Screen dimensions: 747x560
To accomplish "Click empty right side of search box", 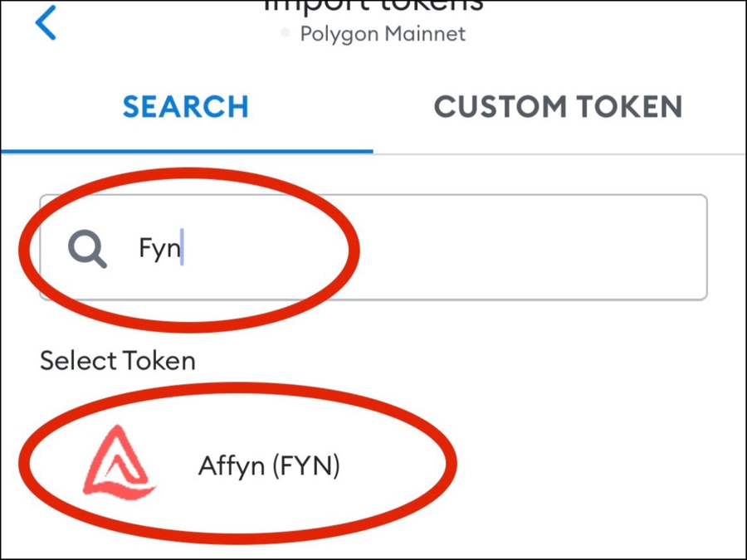I will pyautogui.click(x=581, y=247).
